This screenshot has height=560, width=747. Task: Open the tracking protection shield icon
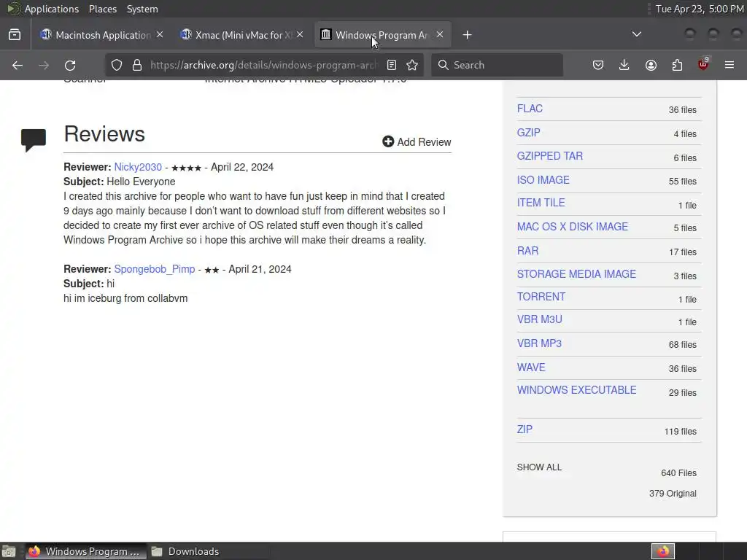tap(117, 65)
